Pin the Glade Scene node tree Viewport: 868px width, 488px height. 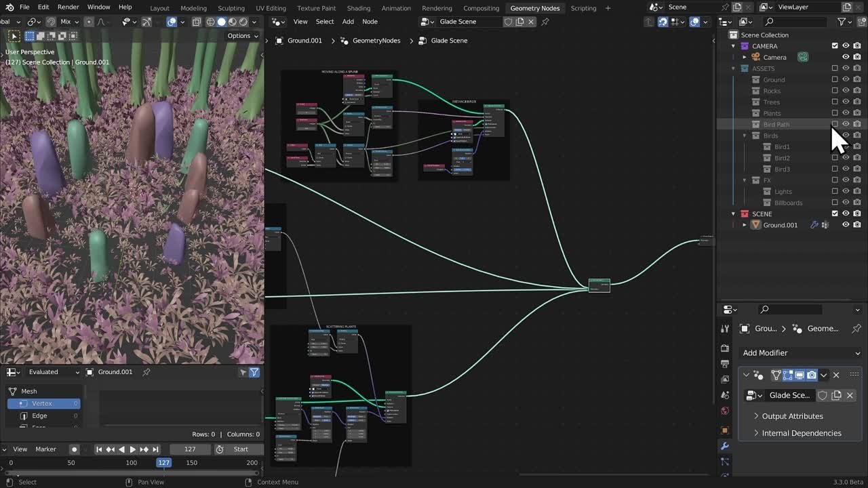[545, 22]
